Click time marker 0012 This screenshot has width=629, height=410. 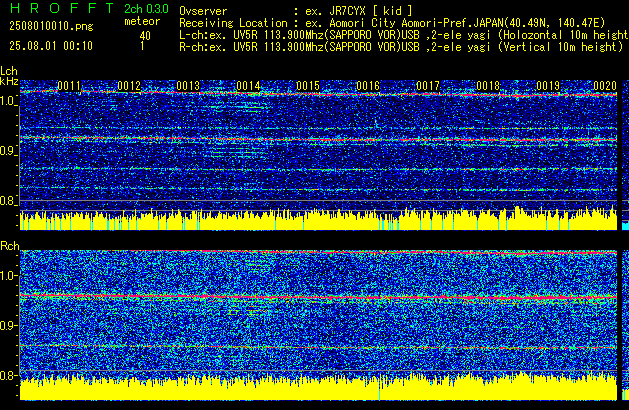pyautogui.click(x=129, y=86)
